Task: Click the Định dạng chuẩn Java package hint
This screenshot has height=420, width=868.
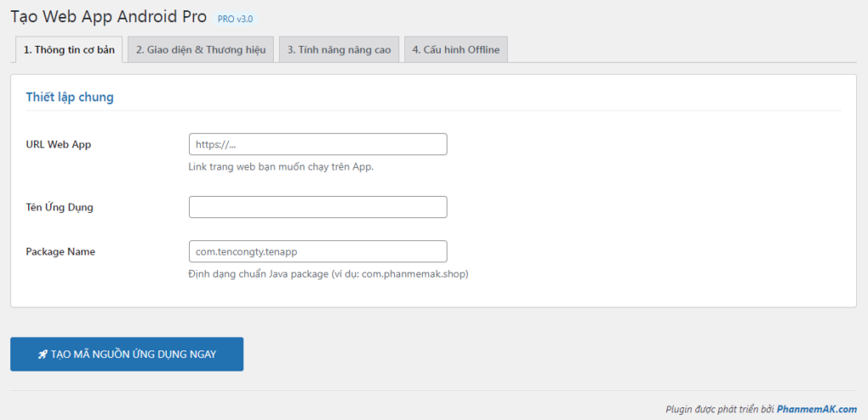Action: (x=259, y=274)
